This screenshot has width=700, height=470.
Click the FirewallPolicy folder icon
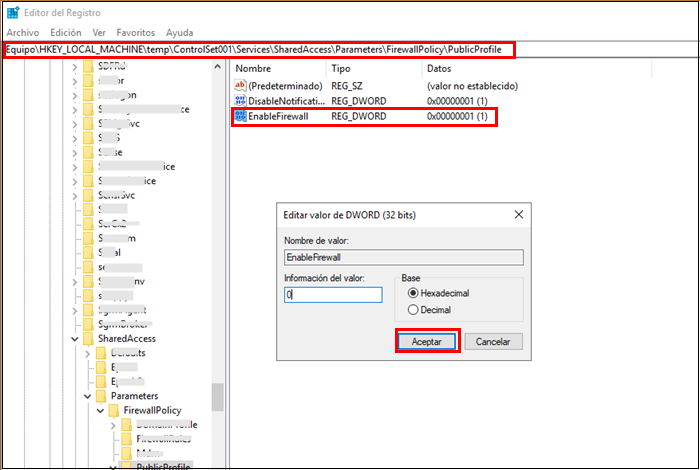coord(114,410)
